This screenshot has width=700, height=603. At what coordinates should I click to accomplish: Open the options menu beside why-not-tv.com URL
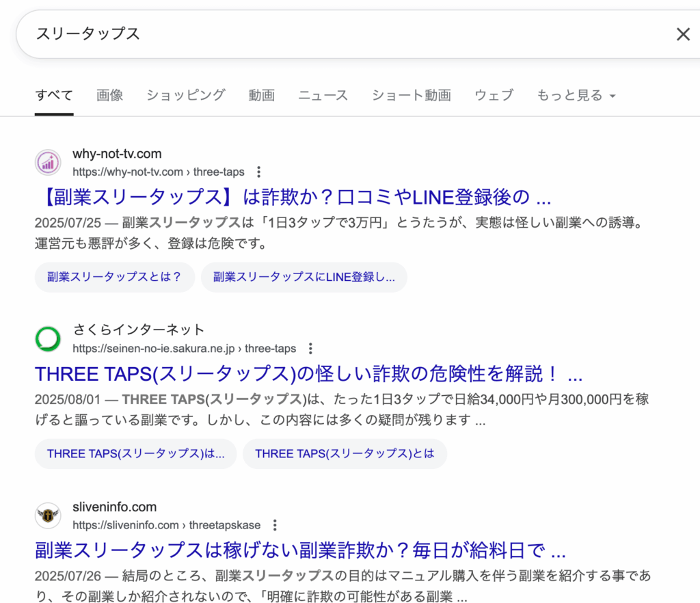click(x=259, y=172)
